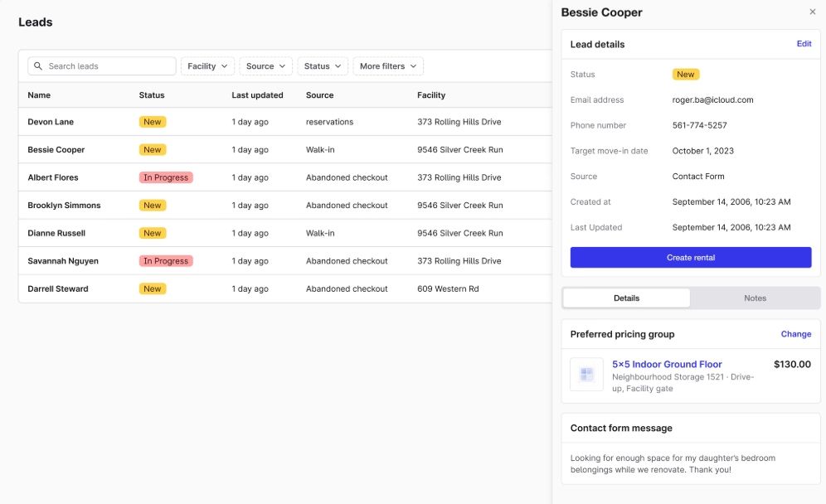Select the Details tab
The image size is (826, 504).
click(x=626, y=298)
